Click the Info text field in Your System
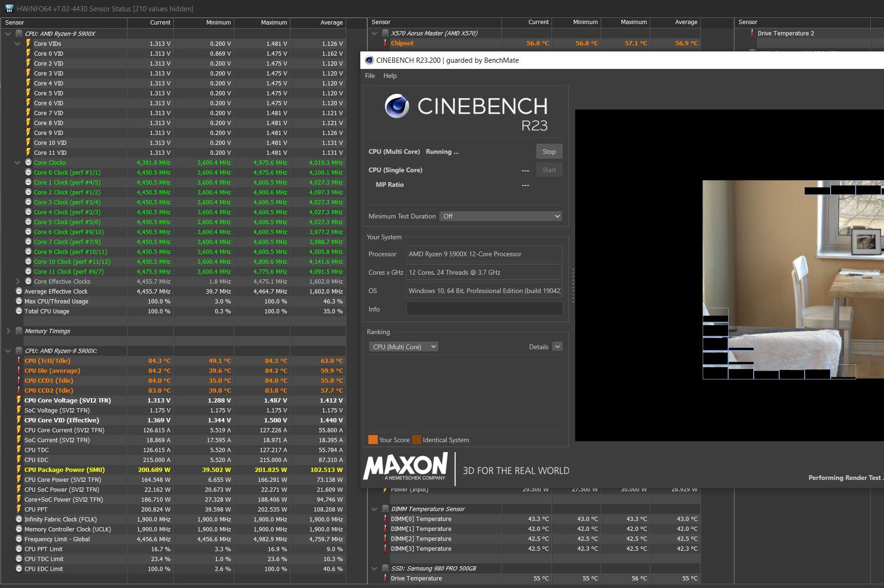 484,309
